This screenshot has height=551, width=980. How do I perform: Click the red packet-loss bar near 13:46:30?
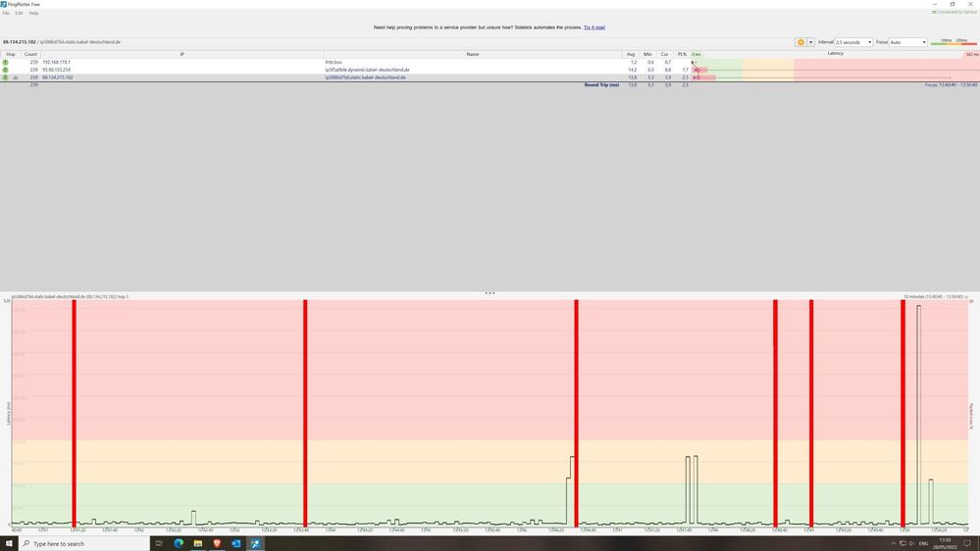point(576,413)
